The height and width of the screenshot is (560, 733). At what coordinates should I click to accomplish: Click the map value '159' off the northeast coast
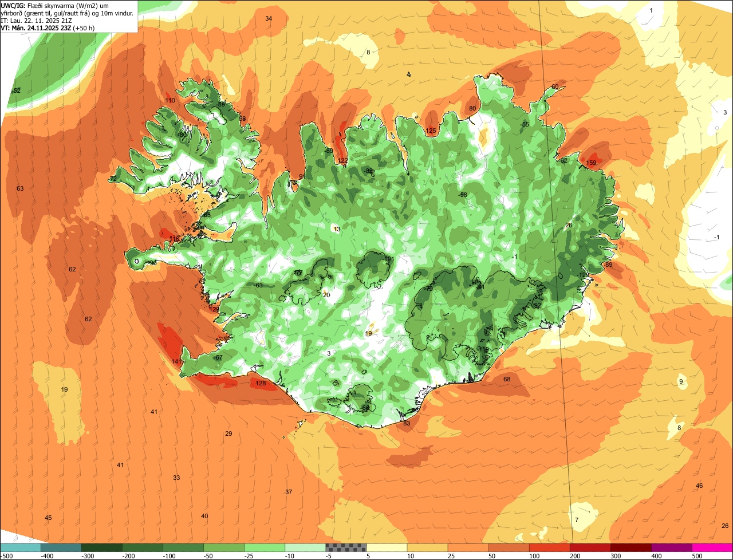(x=592, y=163)
